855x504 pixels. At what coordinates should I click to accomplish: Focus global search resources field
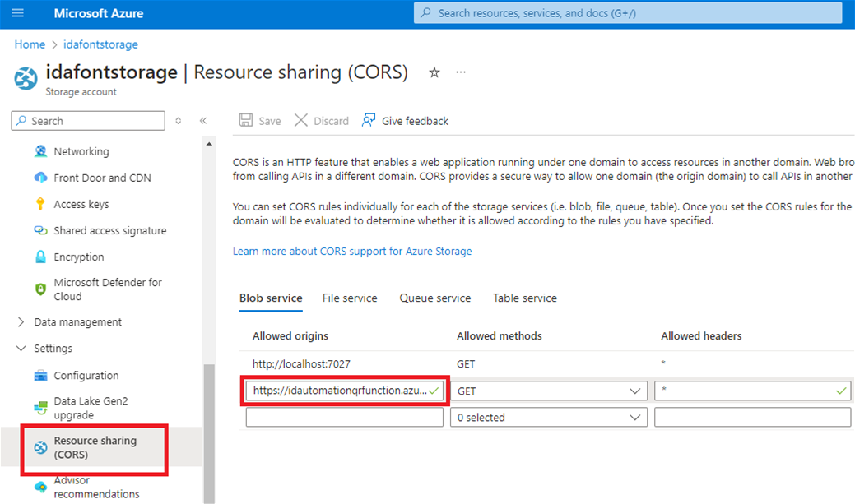click(628, 12)
